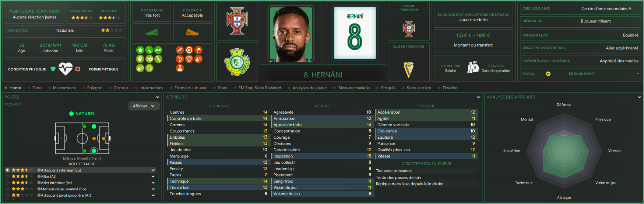
Task: Collapse the Attributs panel chevron
Action: [478, 97]
